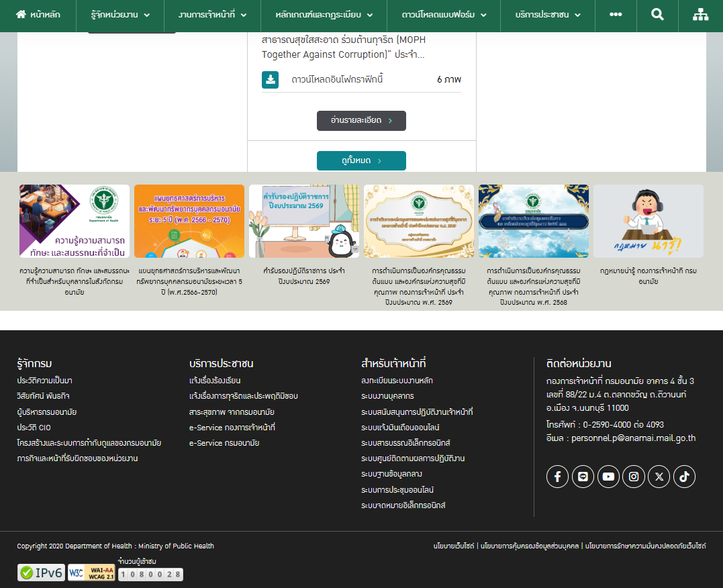This screenshot has width=723, height=588.
Task: Click the infographic download icon
Action: click(270, 80)
